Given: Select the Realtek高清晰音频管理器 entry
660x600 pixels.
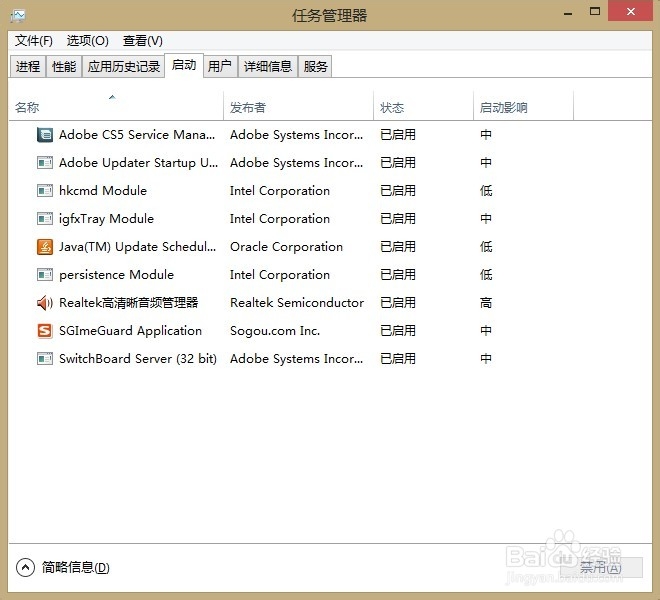Looking at the screenshot, I should pyautogui.click(x=128, y=303).
